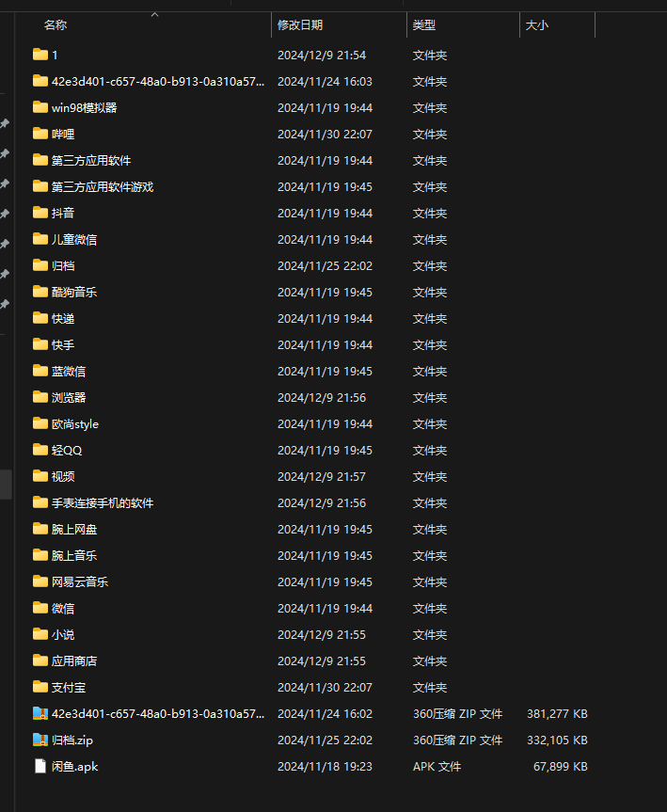
Task: Click the 332,105 KB size value
Action: tap(557, 740)
